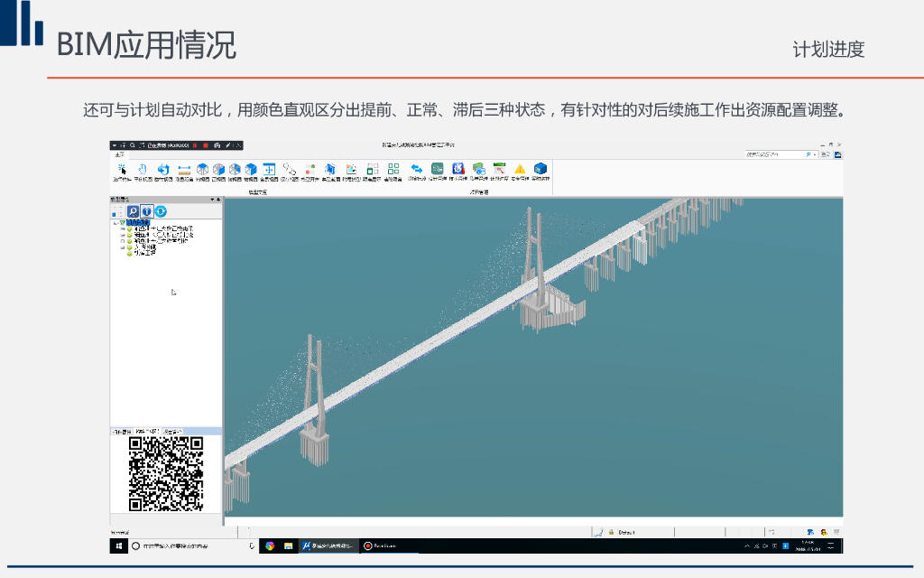Stop the recording with the red square
The width and height of the screenshot is (924, 578).
(206, 145)
